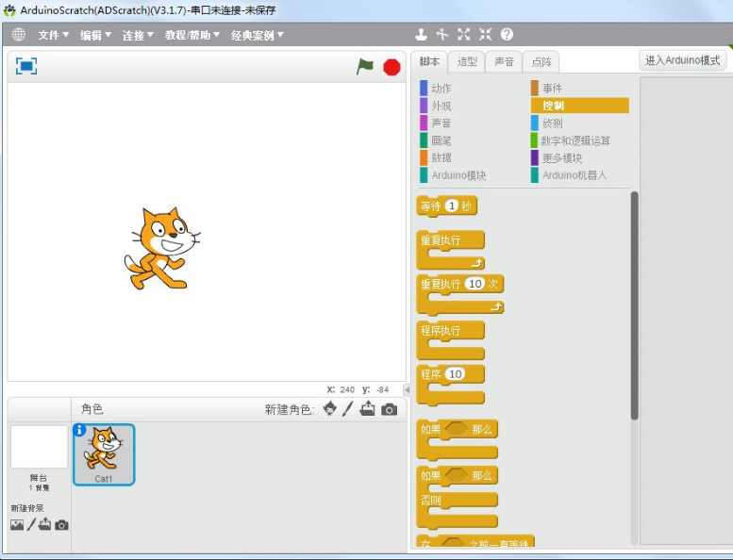
Task: Switch to the 声音 tab
Action: [504, 61]
